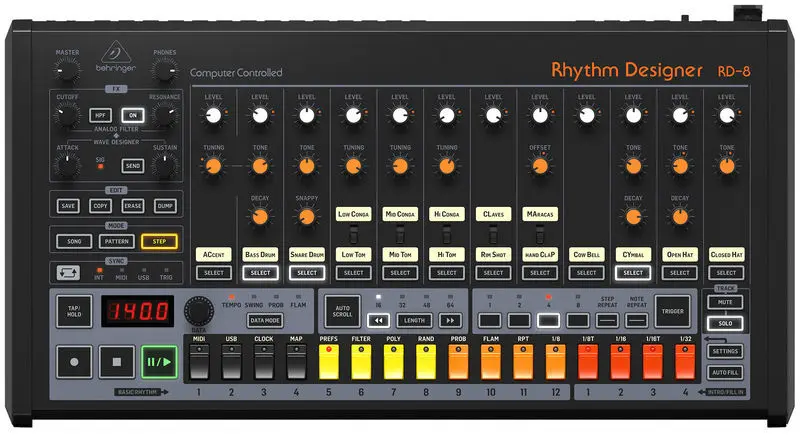The image size is (800, 435).
Task: Mute the selected track with MUTE
Action: 725,302
